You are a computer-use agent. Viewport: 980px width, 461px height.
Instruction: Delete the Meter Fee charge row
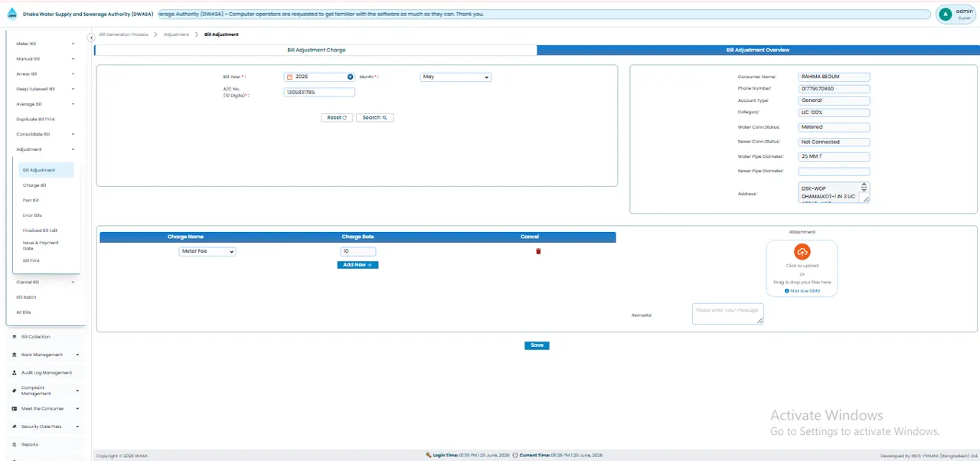[x=538, y=251]
